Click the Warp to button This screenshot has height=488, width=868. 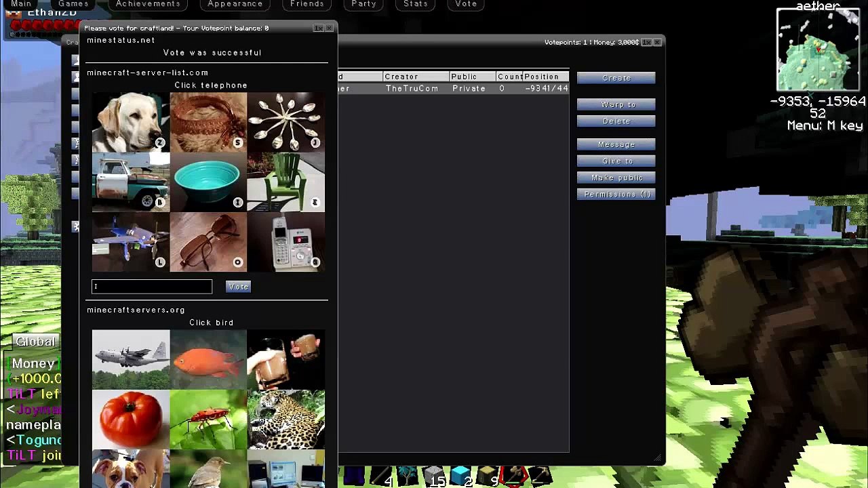coord(616,104)
